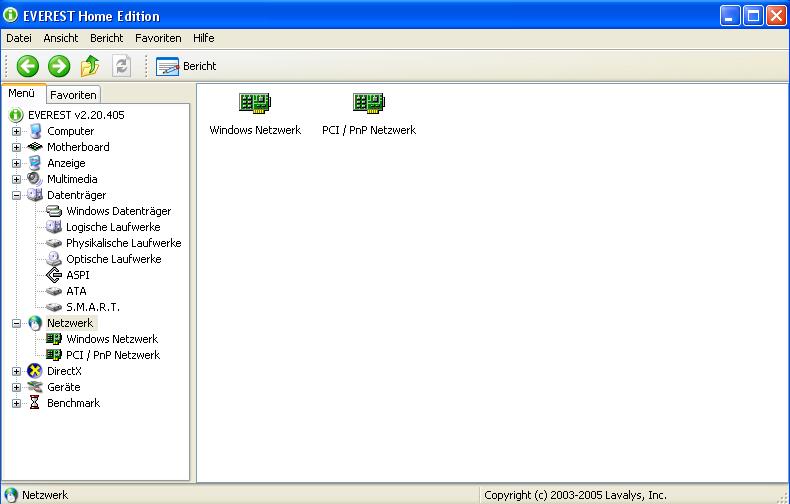Viewport: 790px width, 504px height.
Task: Select Motherboard in the tree
Action: click(x=78, y=147)
